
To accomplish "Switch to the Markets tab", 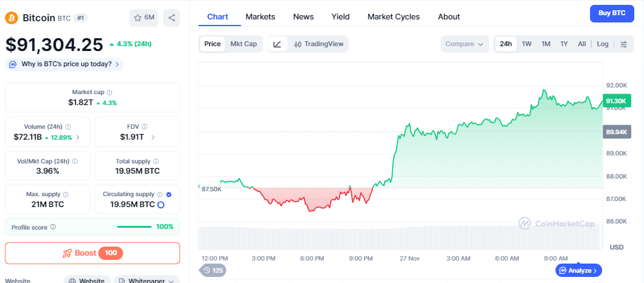I will click(x=260, y=17).
